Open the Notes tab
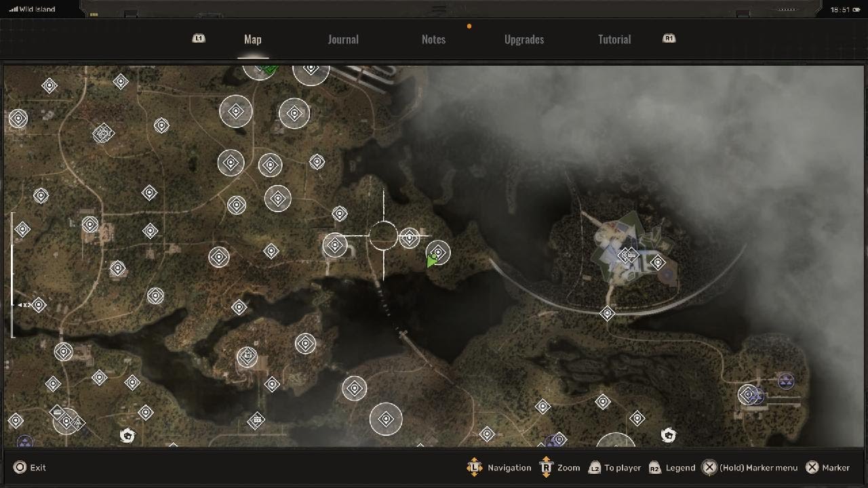Viewport: 868px width, 488px height. tap(433, 39)
